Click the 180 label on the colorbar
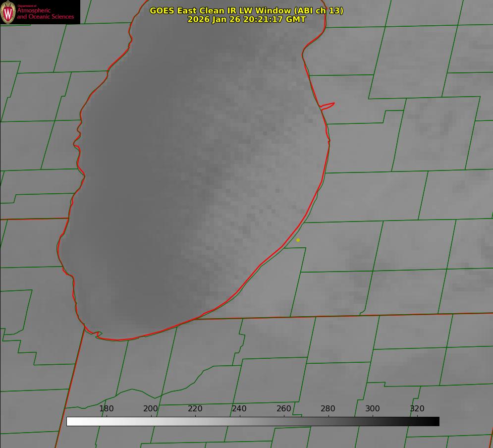Viewport: 493px width, 448px height. 107,409
